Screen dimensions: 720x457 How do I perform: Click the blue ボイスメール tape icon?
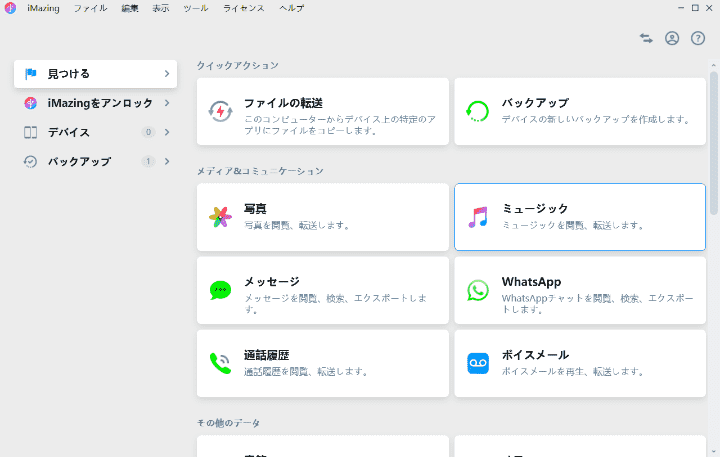(478, 363)
